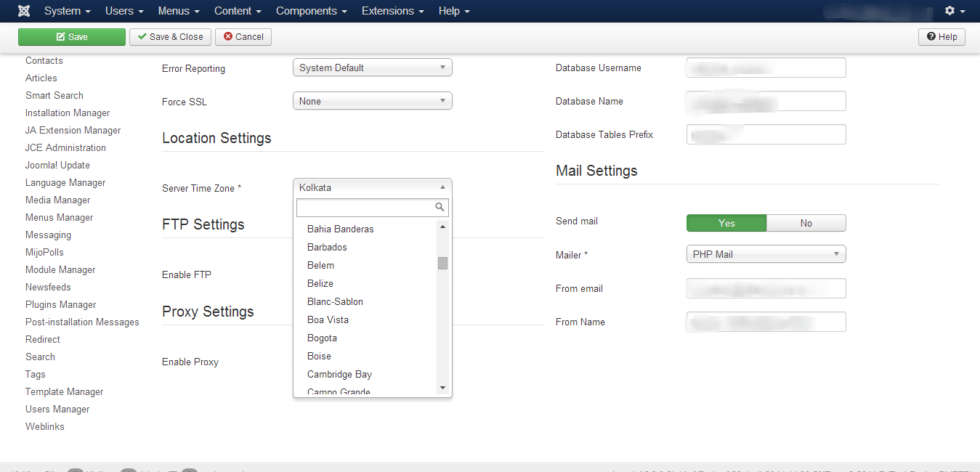Screen dimensions: 980x472
Task: Open the Components menu
Action: (307, 10)
